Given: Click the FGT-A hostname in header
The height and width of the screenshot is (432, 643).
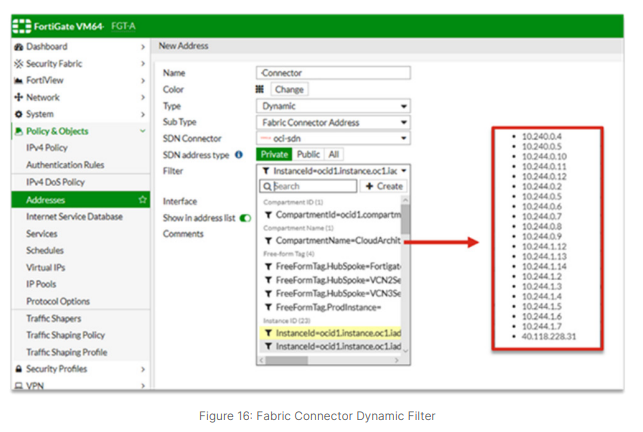Looking at the screenshot, I should click(123, 26).
